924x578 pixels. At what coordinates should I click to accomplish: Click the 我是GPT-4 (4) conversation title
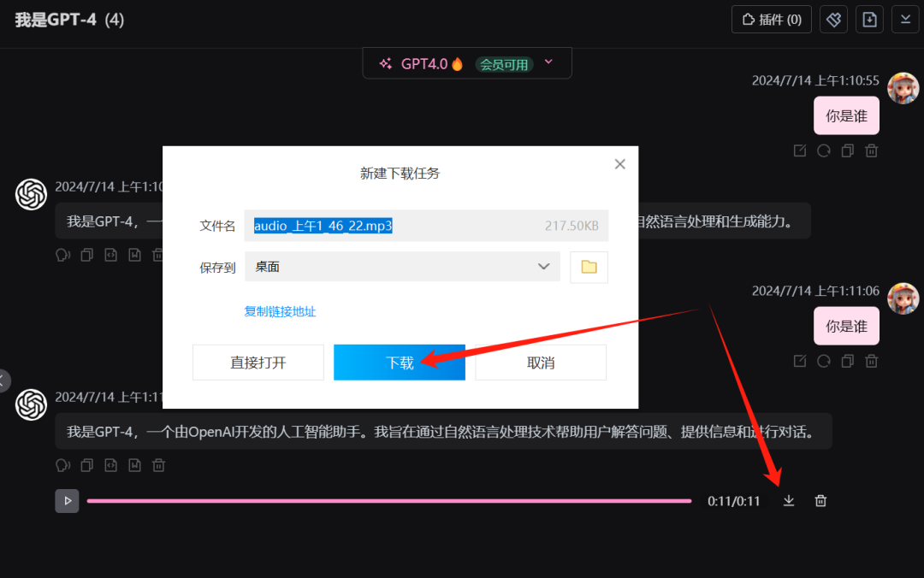[x=69, y=20]
